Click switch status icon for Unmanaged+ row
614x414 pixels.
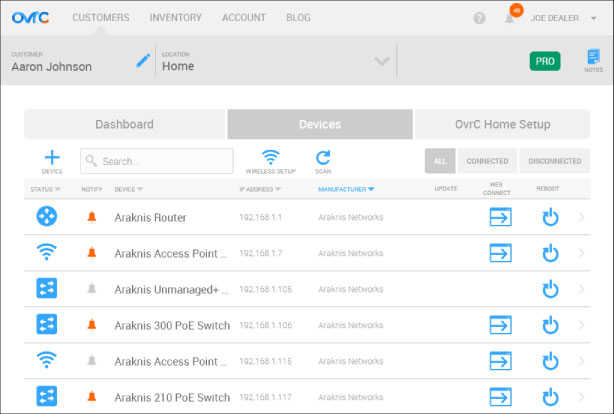[x=47, y=288]
